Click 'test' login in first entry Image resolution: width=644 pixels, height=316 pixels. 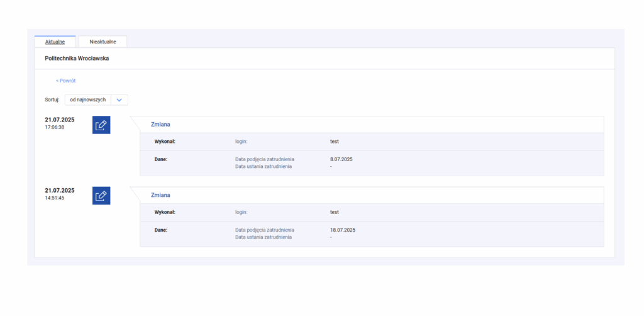(335, 142)
